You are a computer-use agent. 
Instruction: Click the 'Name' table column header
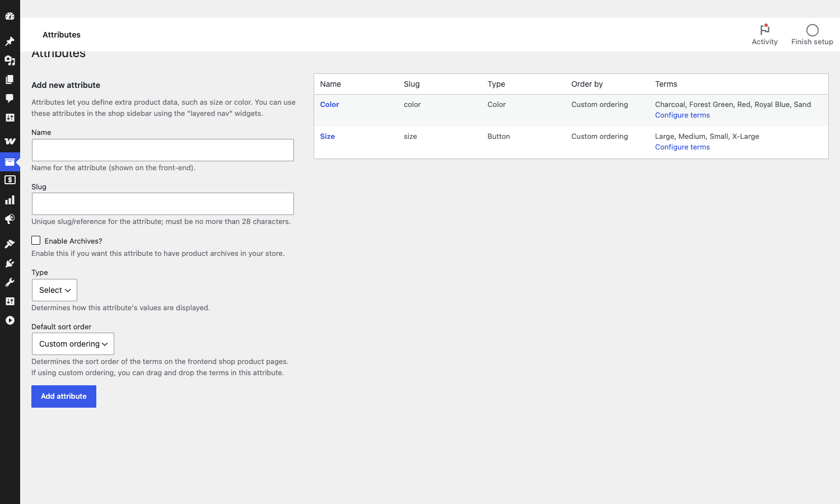click(x=330, y=84)
